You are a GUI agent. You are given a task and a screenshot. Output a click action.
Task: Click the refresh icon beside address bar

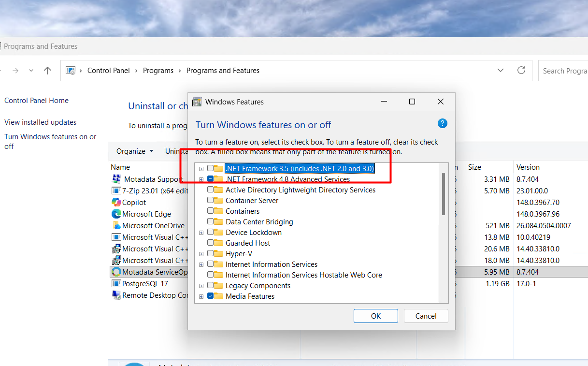click(521, 70)
